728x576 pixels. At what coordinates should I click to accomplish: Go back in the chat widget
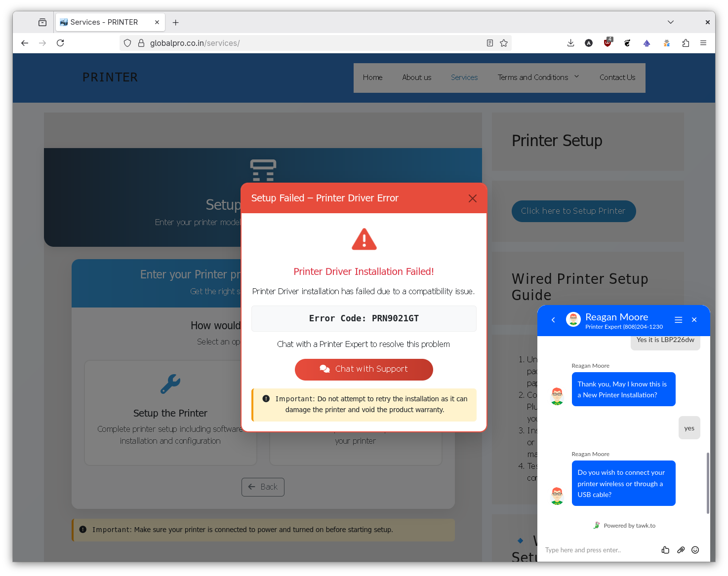click(553, 320)
